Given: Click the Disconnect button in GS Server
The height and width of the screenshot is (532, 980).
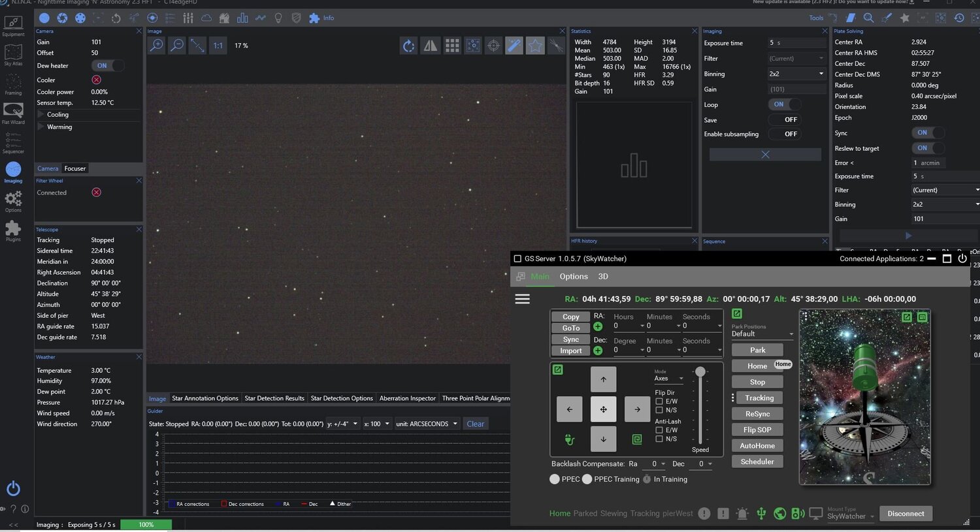Looking at the screenshot, I should click(x=906, y=514).
